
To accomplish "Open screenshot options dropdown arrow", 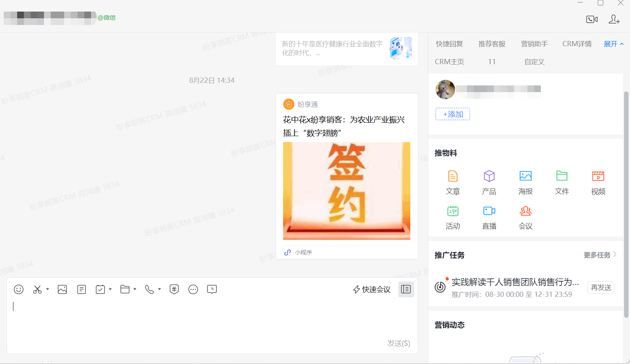I will pos(47,289).
